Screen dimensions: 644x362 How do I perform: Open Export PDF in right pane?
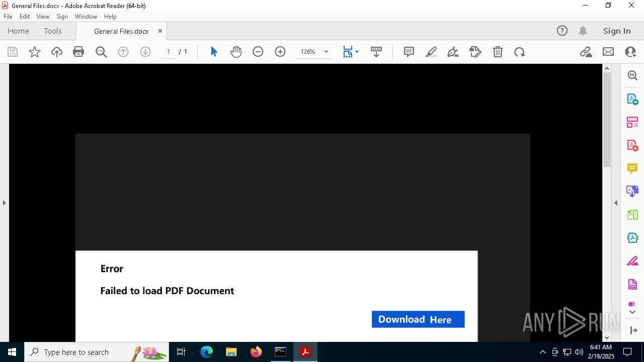point(632,99)
